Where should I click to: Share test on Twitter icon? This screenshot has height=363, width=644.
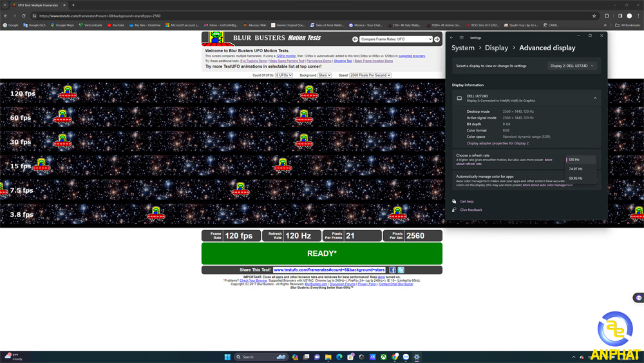[401, 270]
